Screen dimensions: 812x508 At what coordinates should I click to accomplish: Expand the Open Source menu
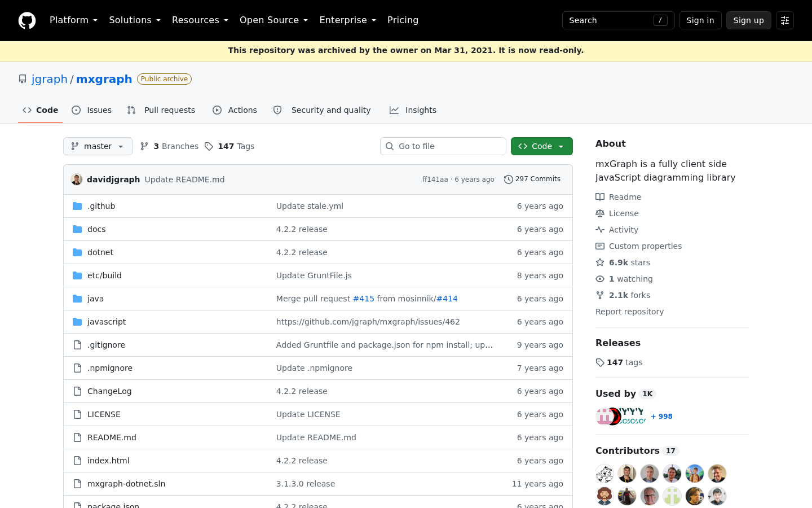click(x=274, y=20)
